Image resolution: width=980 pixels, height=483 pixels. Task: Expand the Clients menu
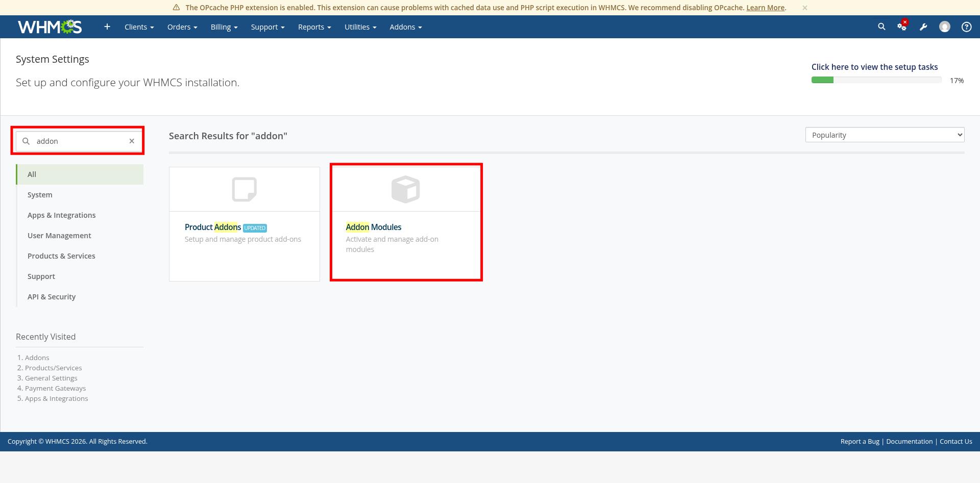pyautogui.click(x=139, y=27)
